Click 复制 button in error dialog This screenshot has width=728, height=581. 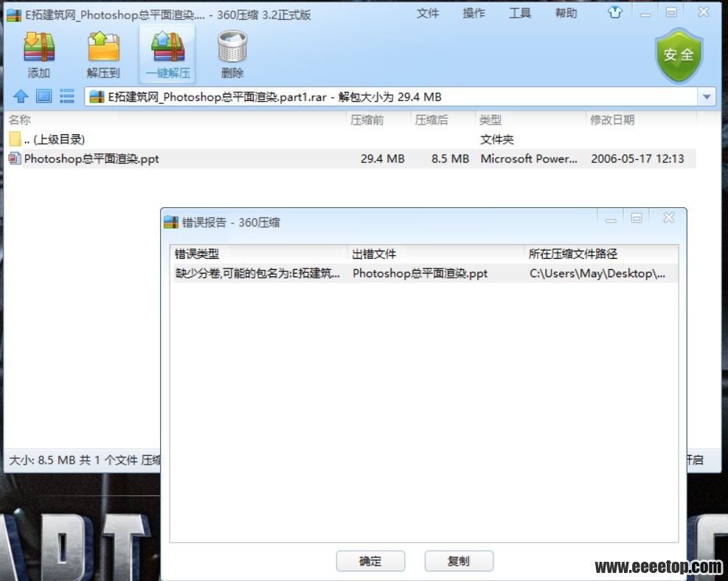pos(459,561)
